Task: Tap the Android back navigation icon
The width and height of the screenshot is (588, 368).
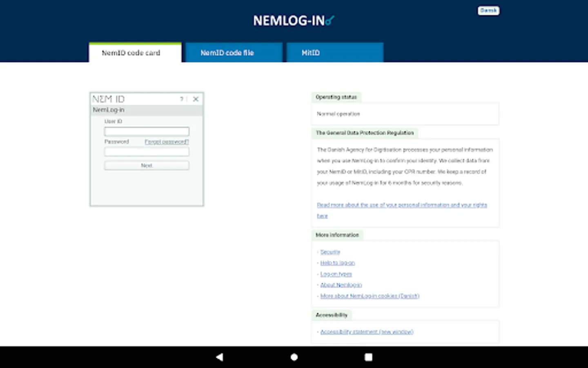Action: pyautogui.click(x=219, y=357)
